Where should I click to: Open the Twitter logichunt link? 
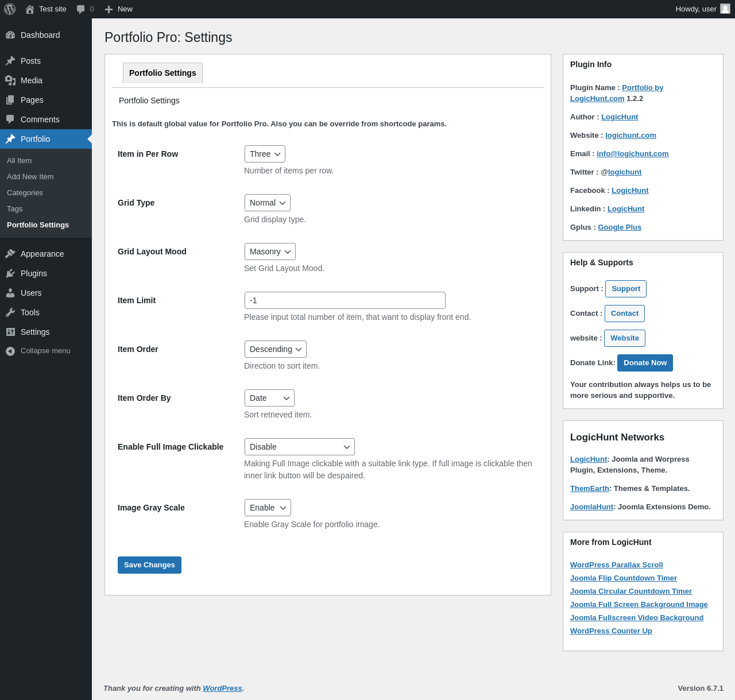625,172
